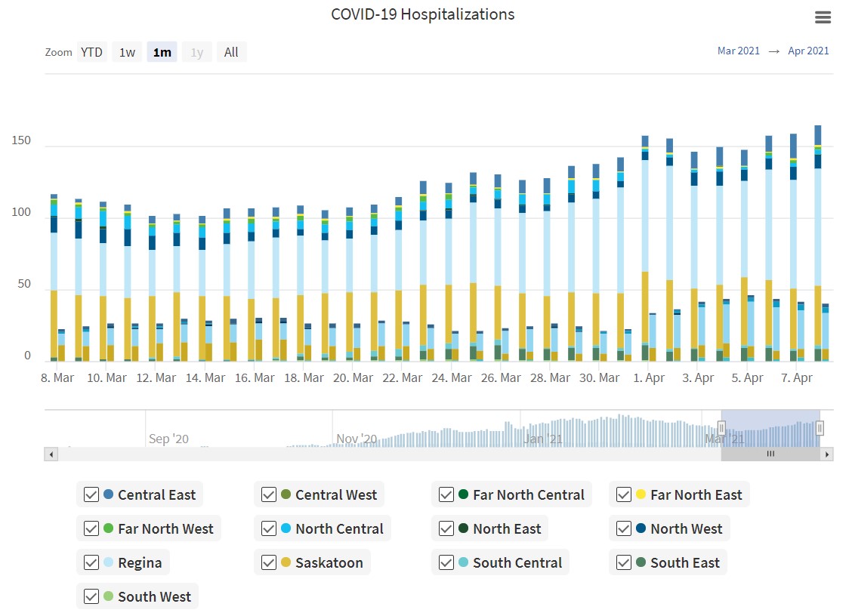
Task: Click the Mar 2021 start date field
Action: coord(739,51)
